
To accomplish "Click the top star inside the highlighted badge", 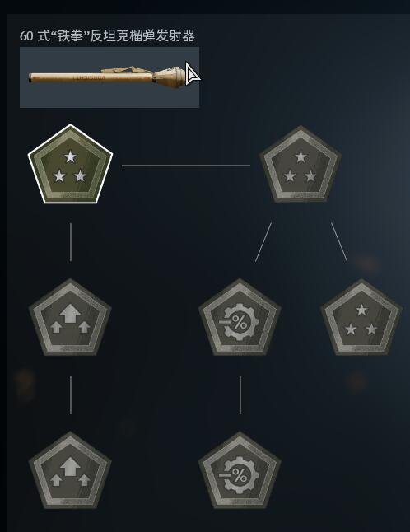I will [x=70, y=156].
